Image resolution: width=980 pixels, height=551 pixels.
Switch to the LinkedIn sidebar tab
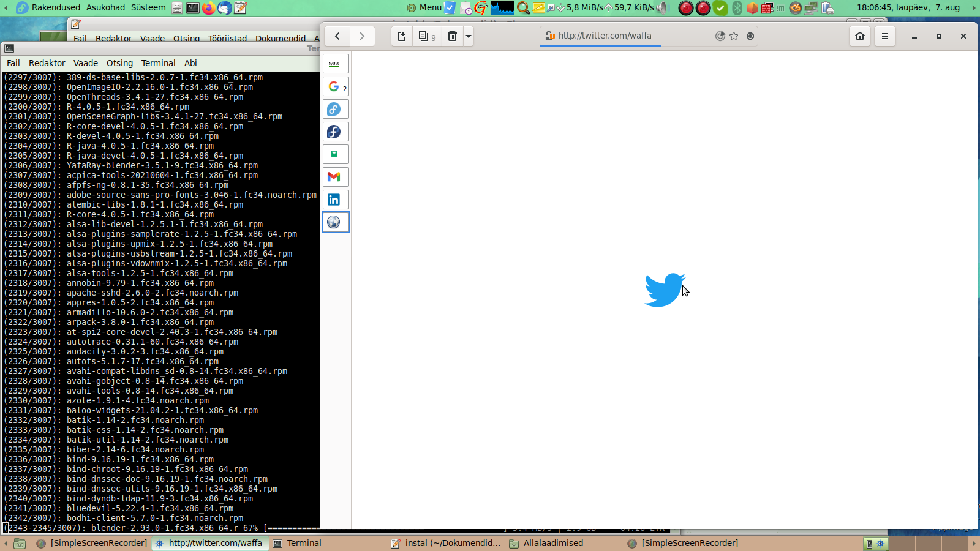(x=335, y=200)
